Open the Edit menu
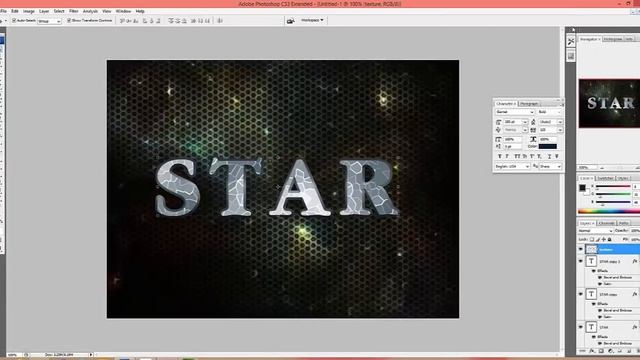 point(15,11)
